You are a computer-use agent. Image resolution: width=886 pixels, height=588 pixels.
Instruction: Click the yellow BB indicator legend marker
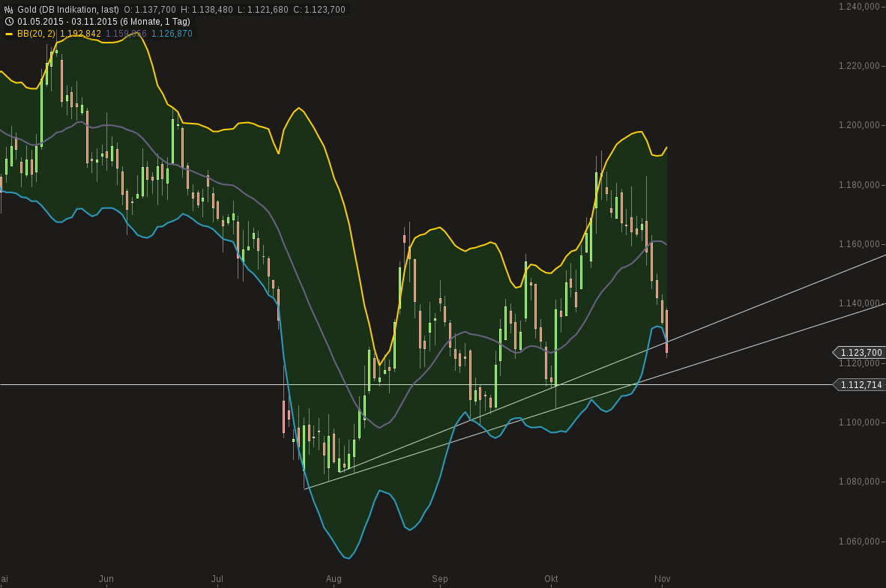coord(7,34)
